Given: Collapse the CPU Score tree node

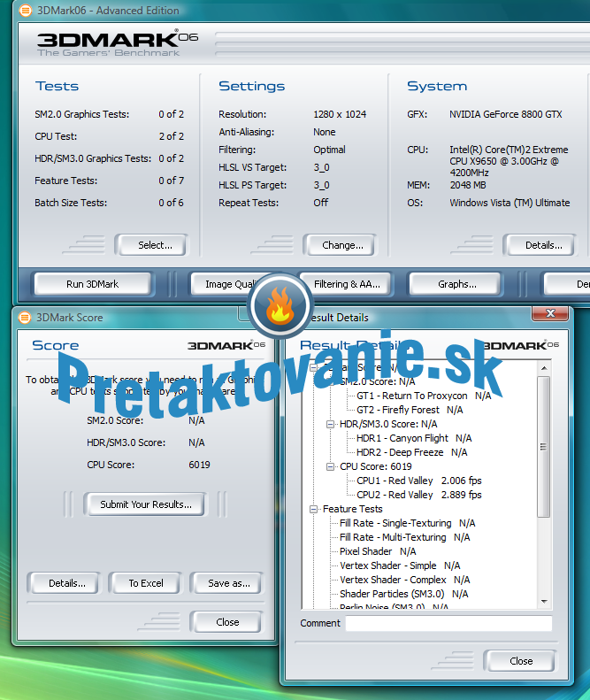Looking at the screenshot, I should coord(330,466).
